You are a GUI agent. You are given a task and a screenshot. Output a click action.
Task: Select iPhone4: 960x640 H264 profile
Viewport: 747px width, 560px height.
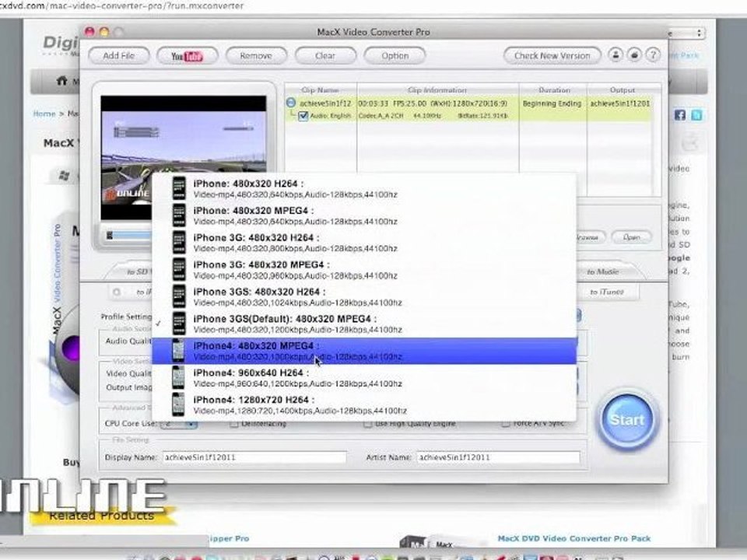364,378
